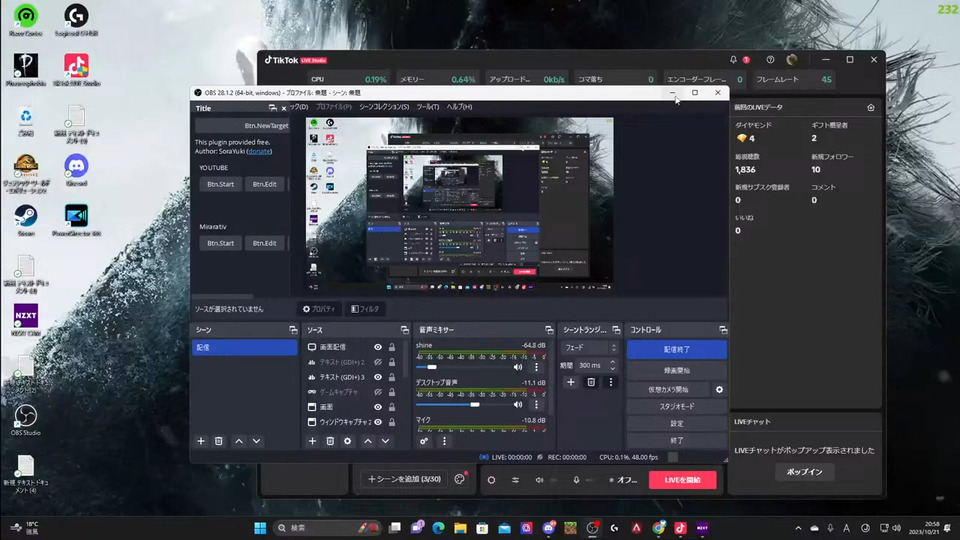
Task: Pop out the シーン dock panel
Action: click(293, 330)
